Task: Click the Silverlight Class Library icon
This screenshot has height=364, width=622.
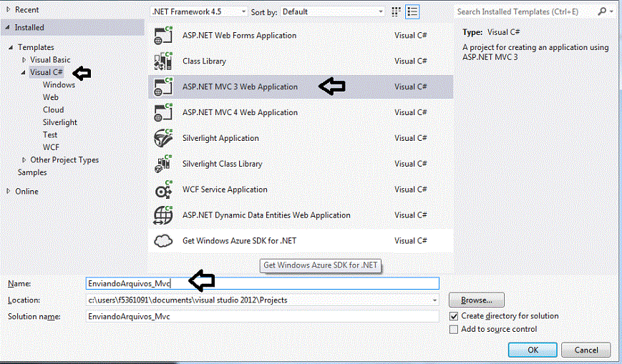Action: coord(163,164)
